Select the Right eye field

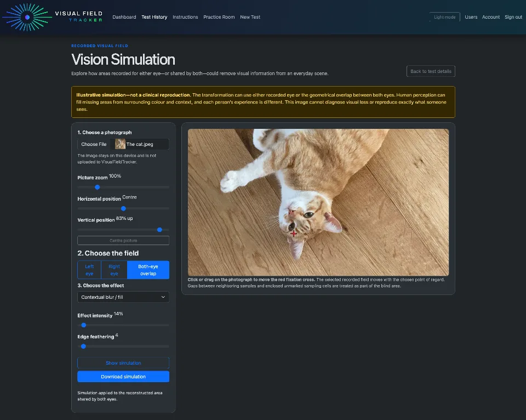(114, 270)
